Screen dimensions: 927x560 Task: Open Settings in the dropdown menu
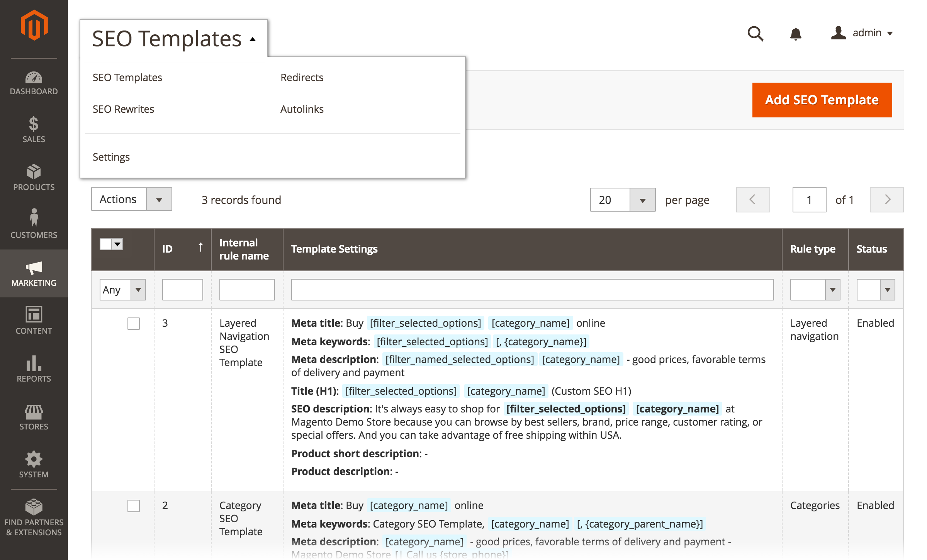[x=111, y=157]
